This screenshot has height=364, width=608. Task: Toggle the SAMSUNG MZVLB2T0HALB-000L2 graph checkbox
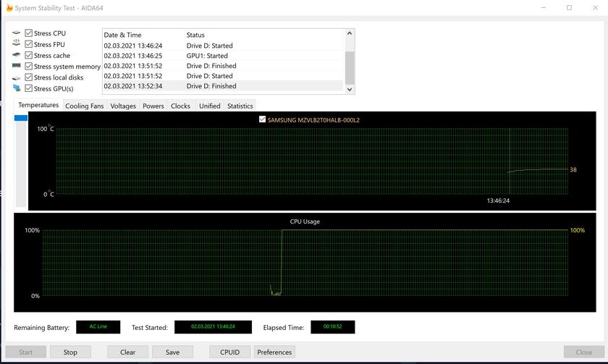[x=262, y=119]
